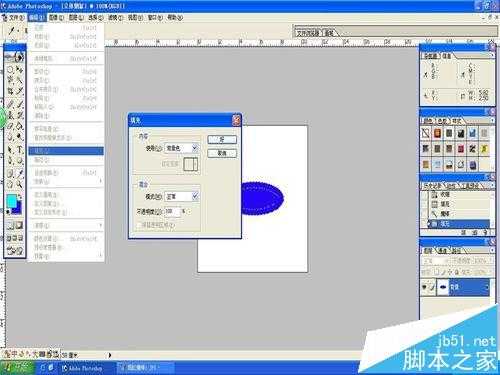The height and width of the screenshot is (375, 500).
Task: Select the Lasso tool
Action: point(10,80)
